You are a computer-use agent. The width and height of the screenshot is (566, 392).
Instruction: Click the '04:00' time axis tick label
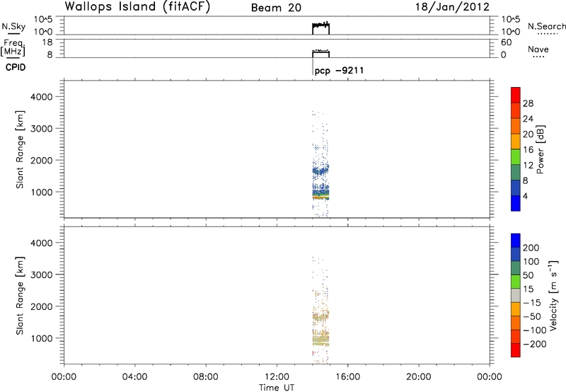(134, 377)
